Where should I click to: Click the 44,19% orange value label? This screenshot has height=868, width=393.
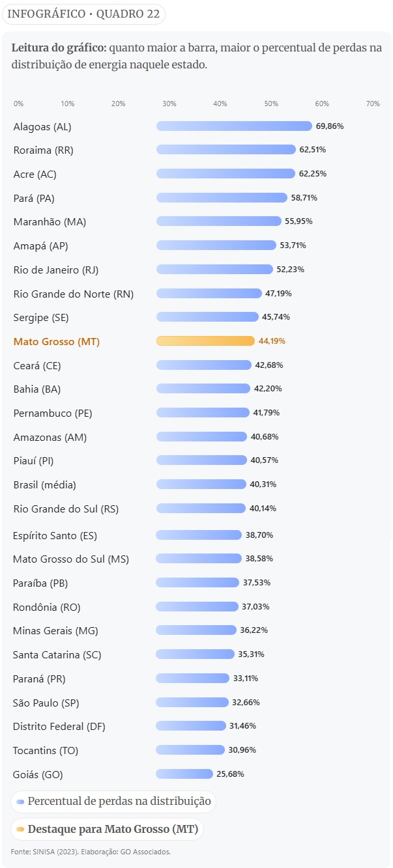point(272,341)
